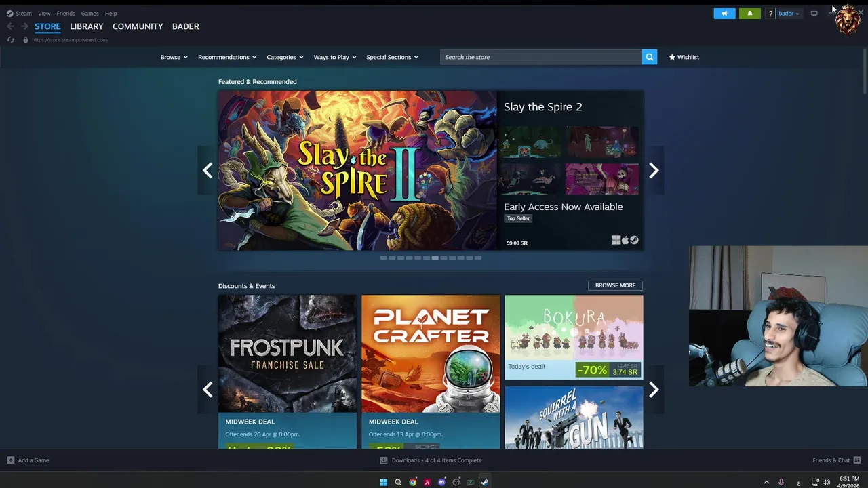The width and height of the screenshot is (868, 488).
Task: Click Add a Game
Action: tap(33, 460)
